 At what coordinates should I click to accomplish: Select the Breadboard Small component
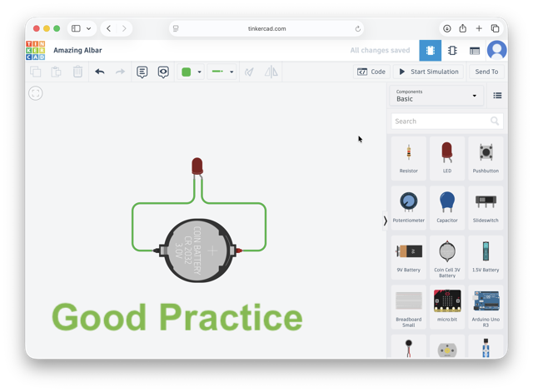(409, 307)
